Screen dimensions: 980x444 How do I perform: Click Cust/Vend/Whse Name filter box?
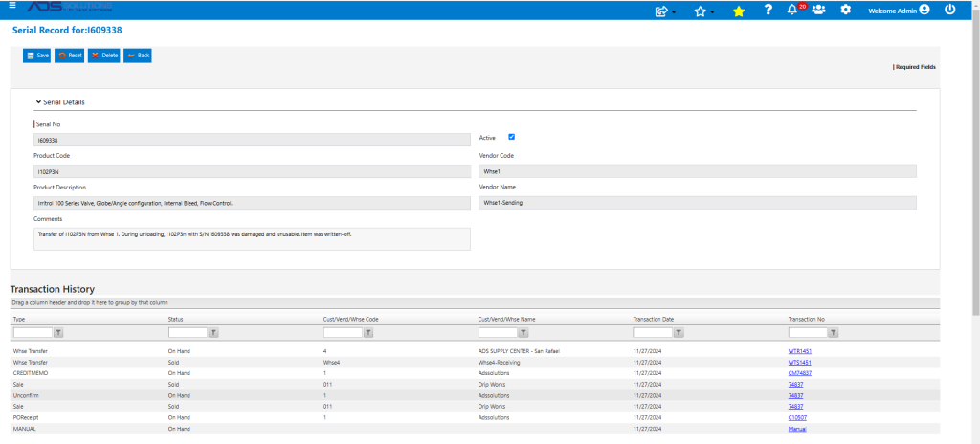pyautogui.click(x=498, y=333)
